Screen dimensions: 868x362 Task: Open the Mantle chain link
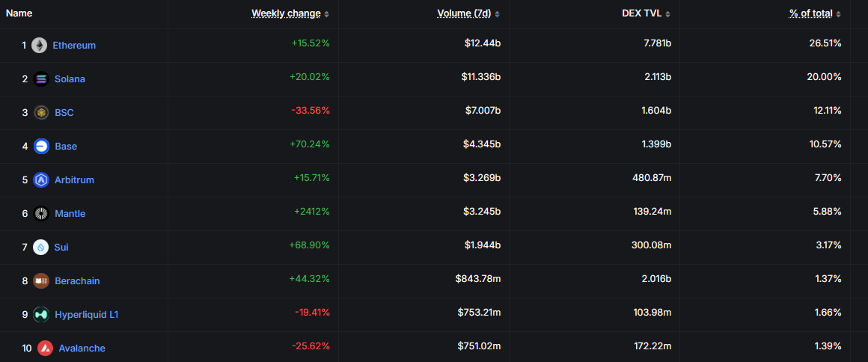[x=70, y=214]
